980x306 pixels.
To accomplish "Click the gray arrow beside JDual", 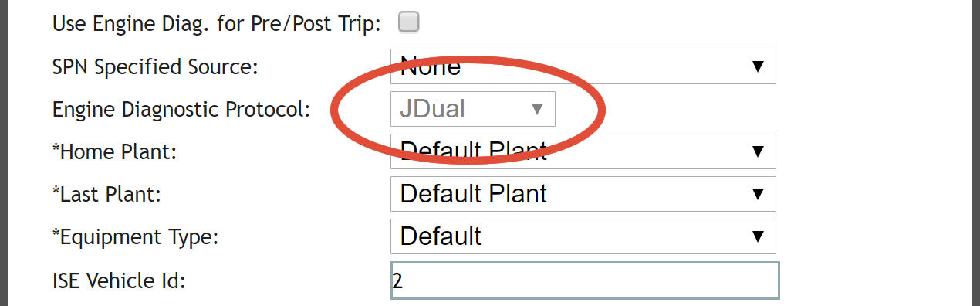I will click(538, 109).
